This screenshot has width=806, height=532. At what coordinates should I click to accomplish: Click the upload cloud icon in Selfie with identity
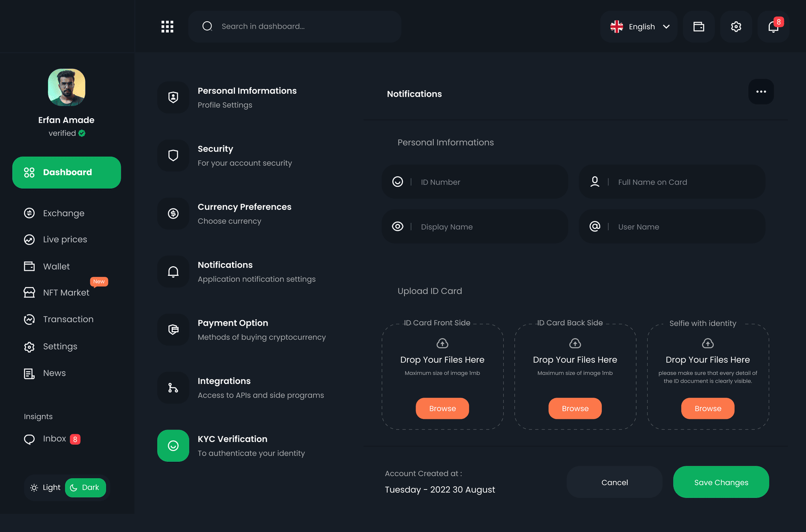pyautogui.click(x=708, y=343)
